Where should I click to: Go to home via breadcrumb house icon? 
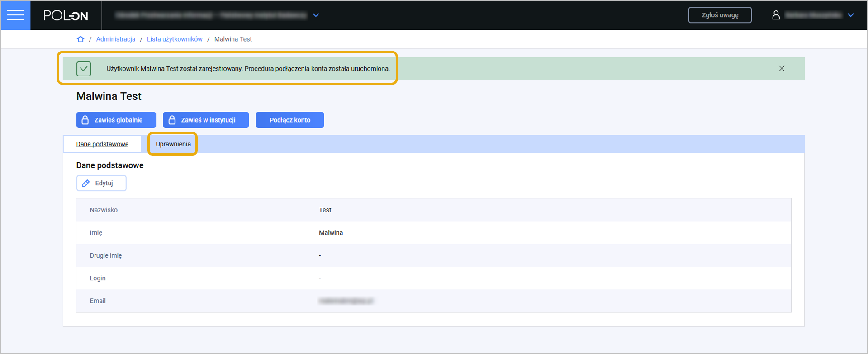coord(81,39)
